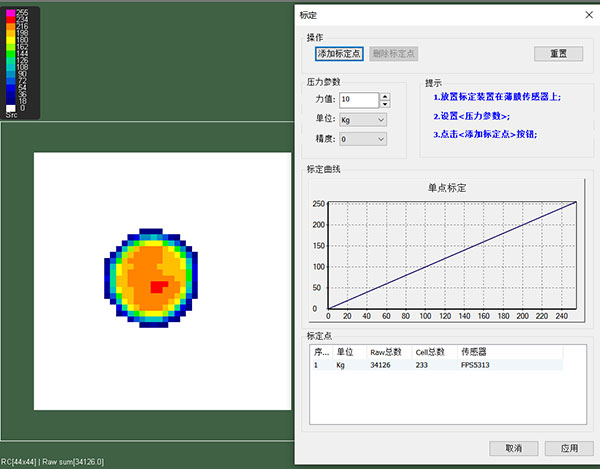Click the white 0 swatch in the legend

pyautogui.click(x=10, y=108)
